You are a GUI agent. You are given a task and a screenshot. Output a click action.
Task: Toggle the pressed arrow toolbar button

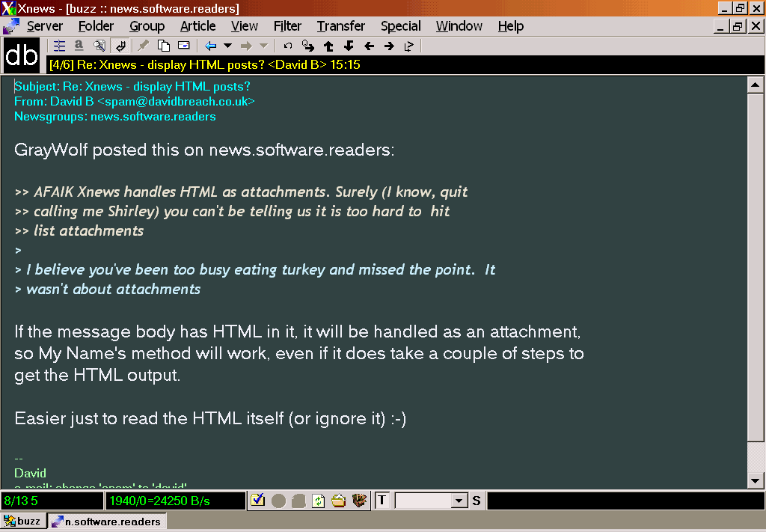(120, 46)
